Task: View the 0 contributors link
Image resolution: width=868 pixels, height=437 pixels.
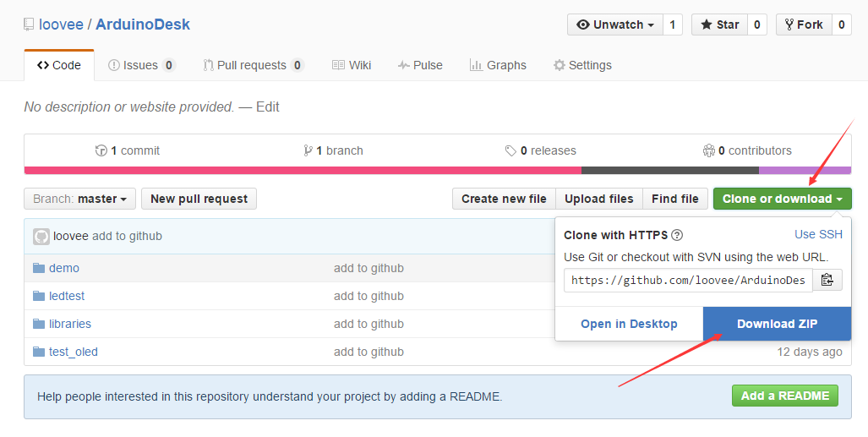Action: tap(747, 150)
